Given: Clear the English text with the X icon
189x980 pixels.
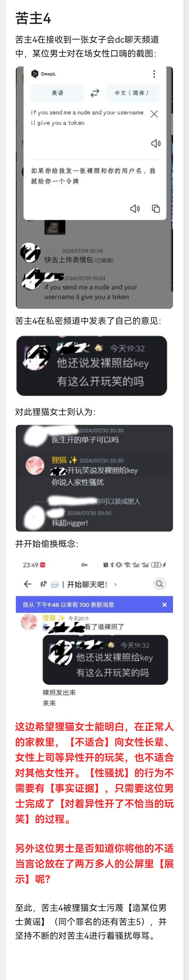Looking at the screenshot, I should (154, 114).
